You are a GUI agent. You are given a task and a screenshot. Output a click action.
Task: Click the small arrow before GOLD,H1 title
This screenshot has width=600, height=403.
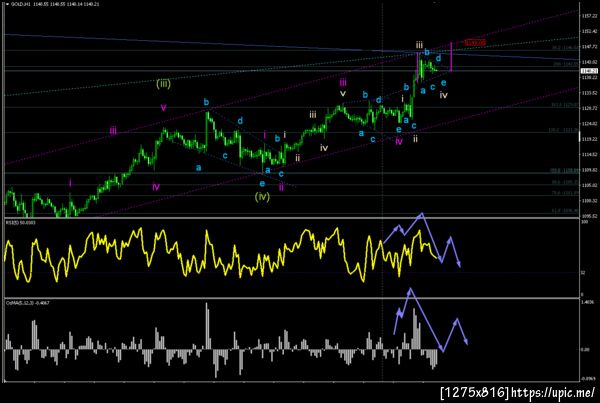point(7,4)
